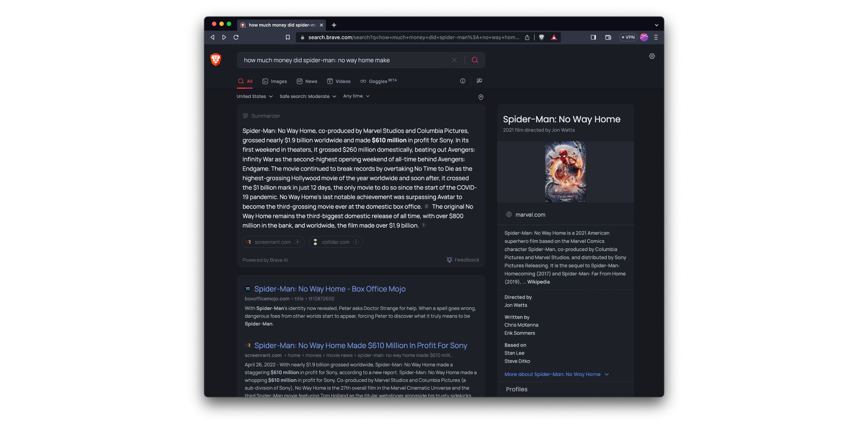Image resolution: width=868 pixels, height=427 pixels.
Task: Open the browser hamburger menu
Action: click(x=656, y=37)
